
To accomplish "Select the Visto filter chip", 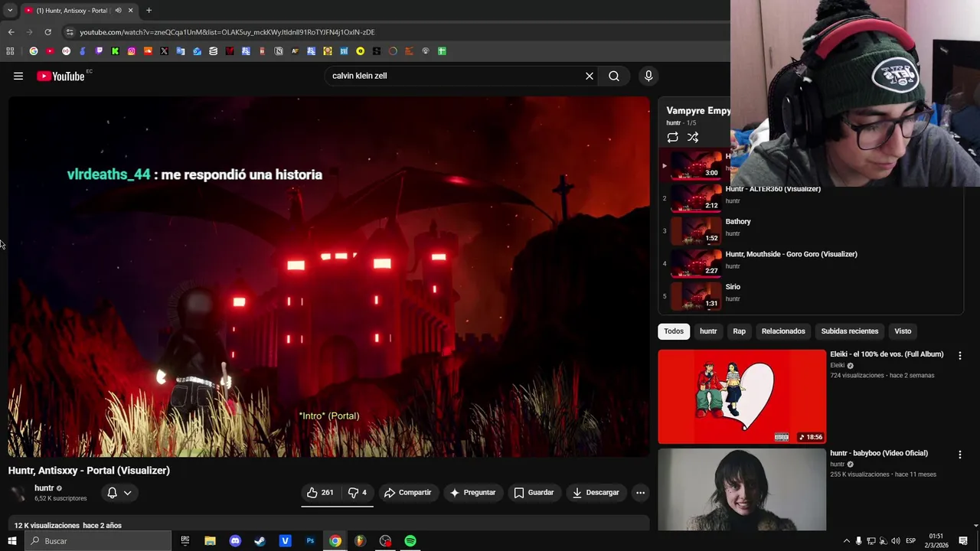I will [x=903, y=331].
